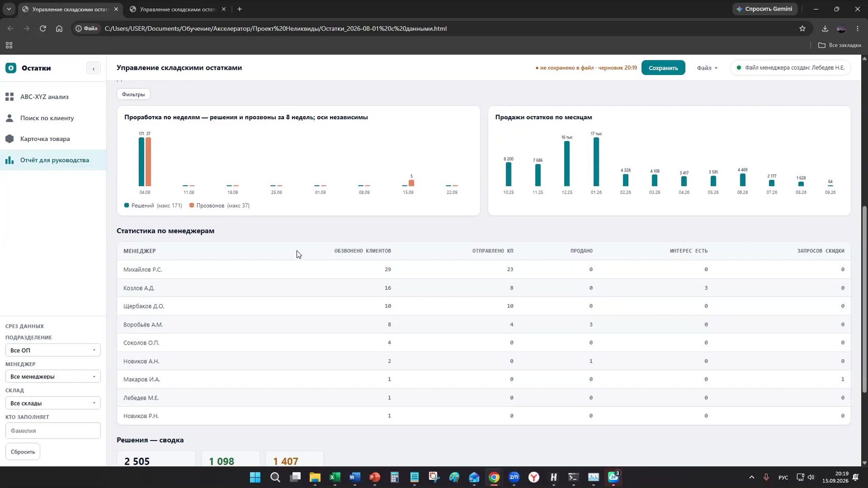The height and width of the screenshot is (488, 868).
Task: Open ABC-XYZ анализ section
Action: click(x=44, y=97)
